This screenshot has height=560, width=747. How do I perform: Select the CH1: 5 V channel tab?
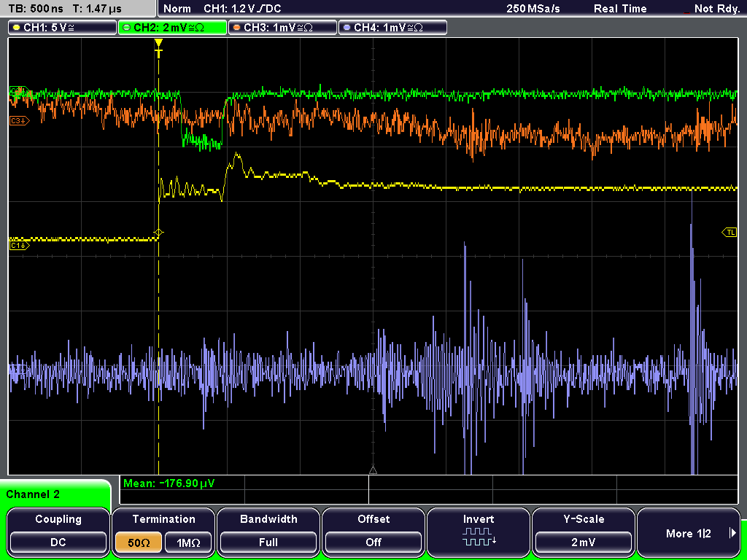point(63,28)
